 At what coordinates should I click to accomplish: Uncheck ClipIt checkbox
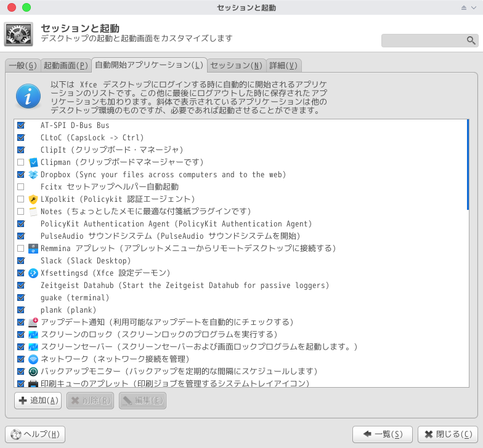21,150
